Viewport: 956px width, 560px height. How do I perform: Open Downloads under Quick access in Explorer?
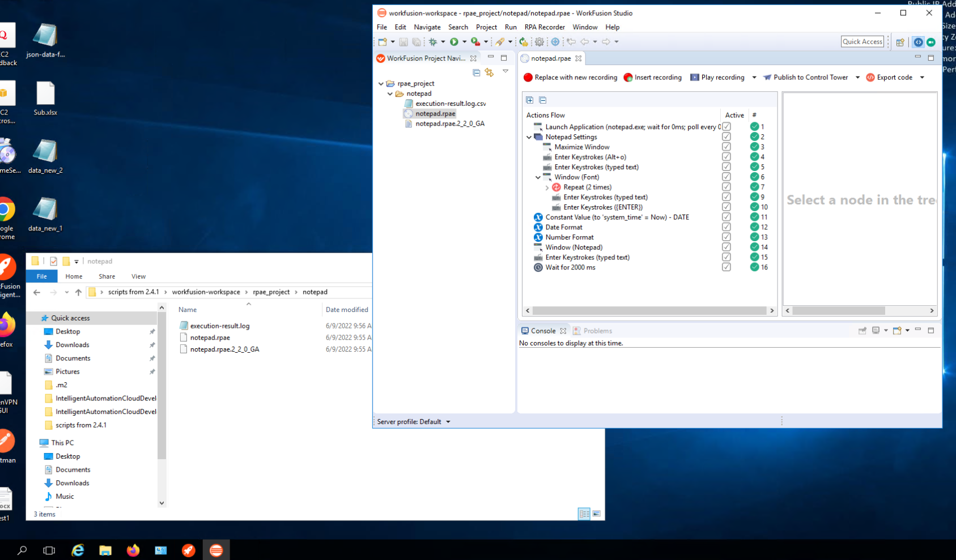tap(73, 345)
